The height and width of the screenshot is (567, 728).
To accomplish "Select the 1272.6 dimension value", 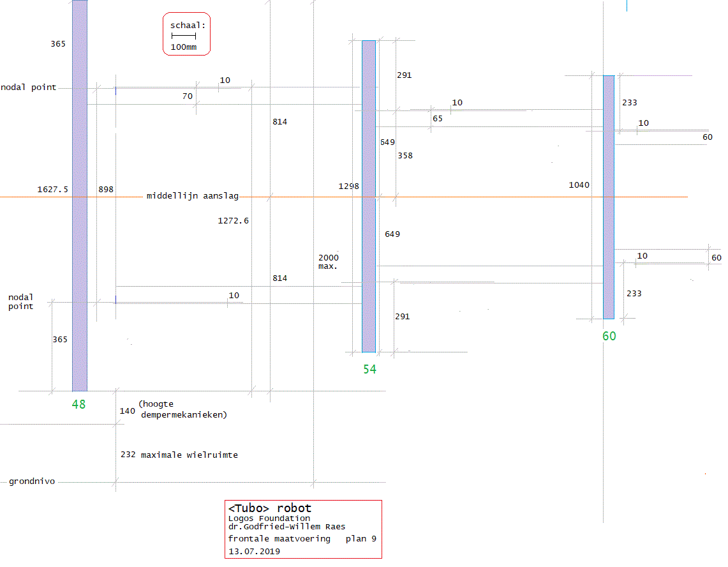I will [x=233, y=221].
